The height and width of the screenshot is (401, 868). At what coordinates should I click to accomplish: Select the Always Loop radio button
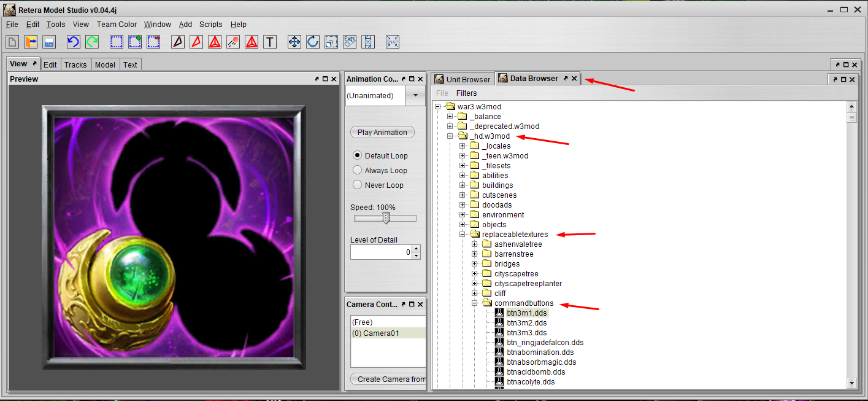[x=358, y=170]
